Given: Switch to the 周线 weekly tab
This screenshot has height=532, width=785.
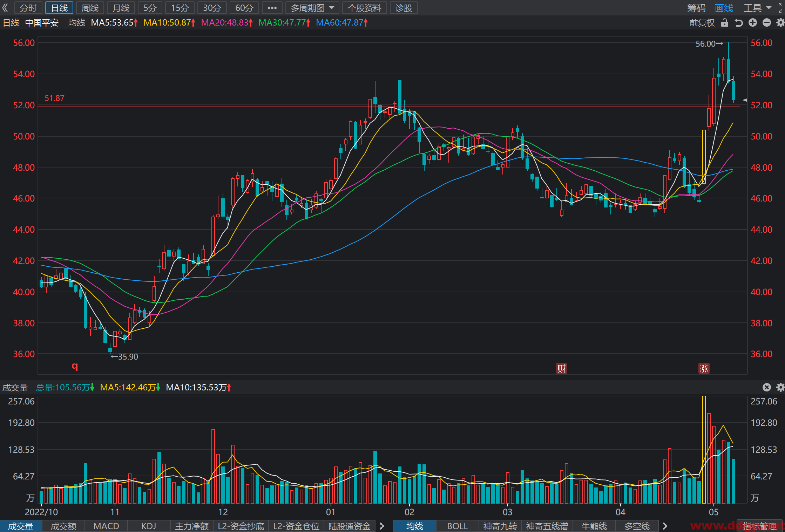Looking at the screenshot, I should coord(90,8).
